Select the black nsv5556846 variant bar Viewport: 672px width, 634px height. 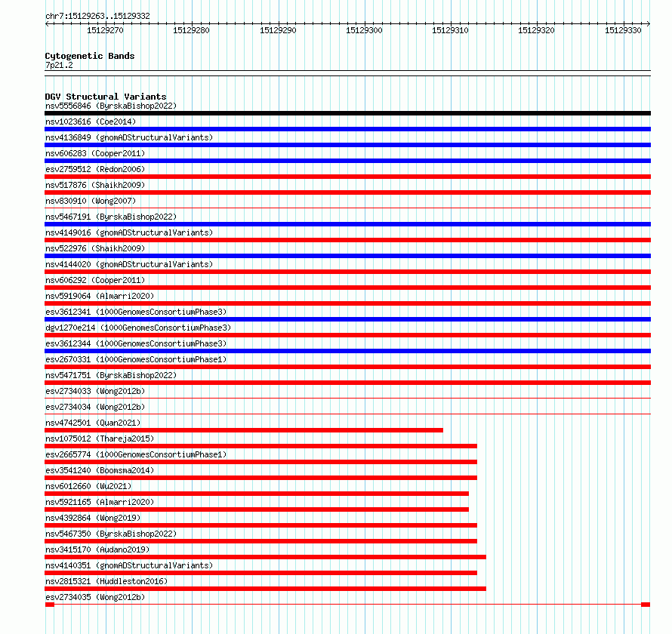[347, 113]
